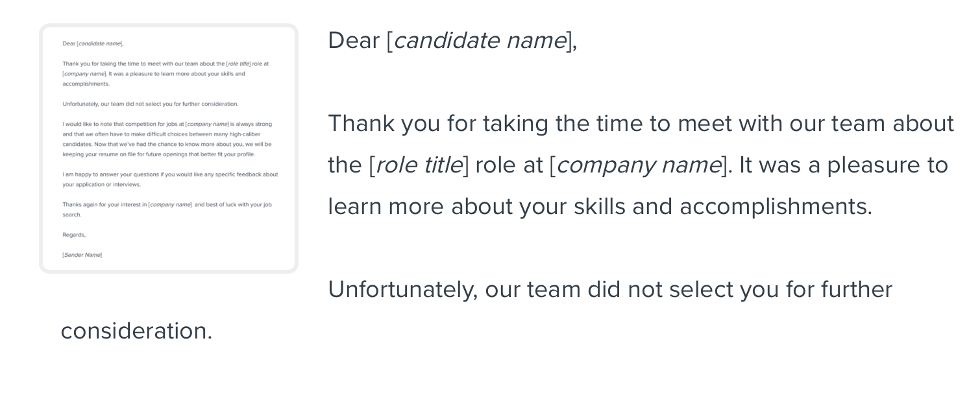The width and height of the screenshot is (980, 393).
Task: Click the large italic 'role title' placeholder
Action: [x=419, y=165]
